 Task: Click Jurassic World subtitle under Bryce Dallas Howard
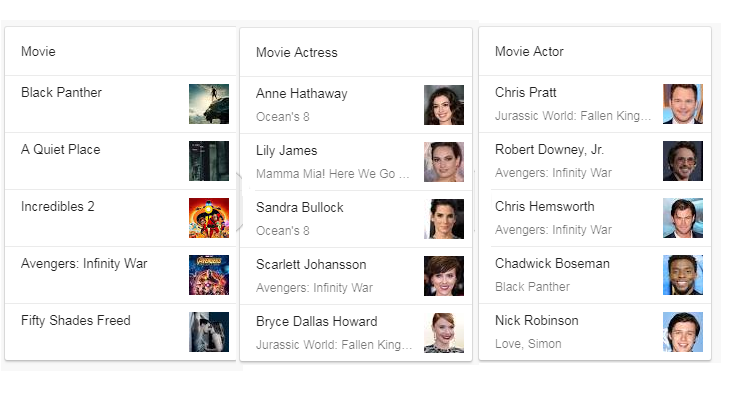point(334,345)
